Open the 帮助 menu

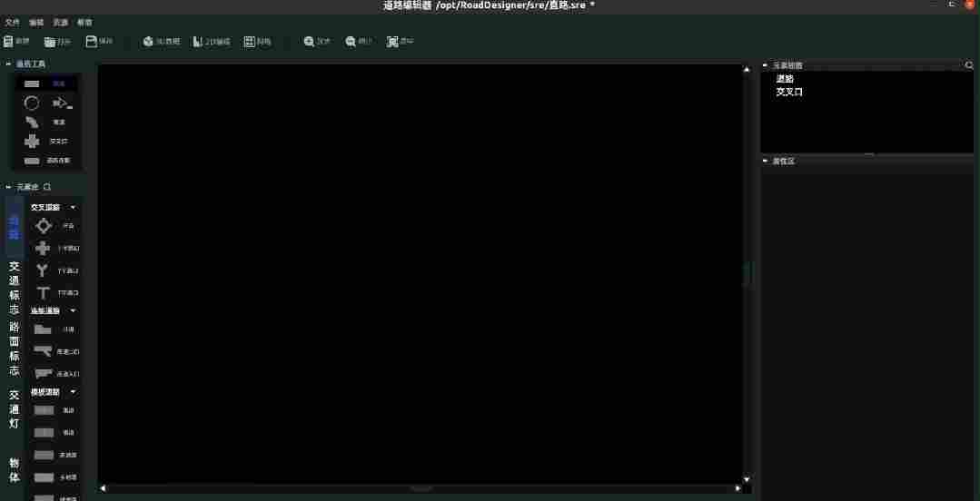[84, 23]
